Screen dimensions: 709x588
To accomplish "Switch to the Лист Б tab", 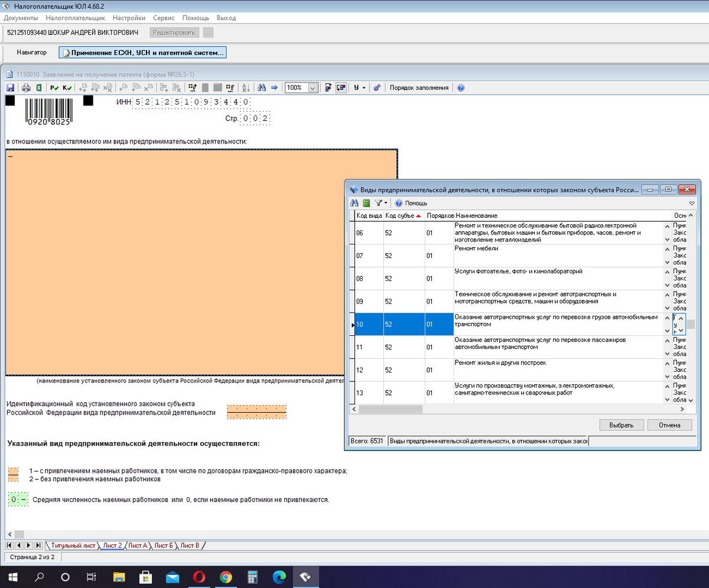I will [164, 545].
